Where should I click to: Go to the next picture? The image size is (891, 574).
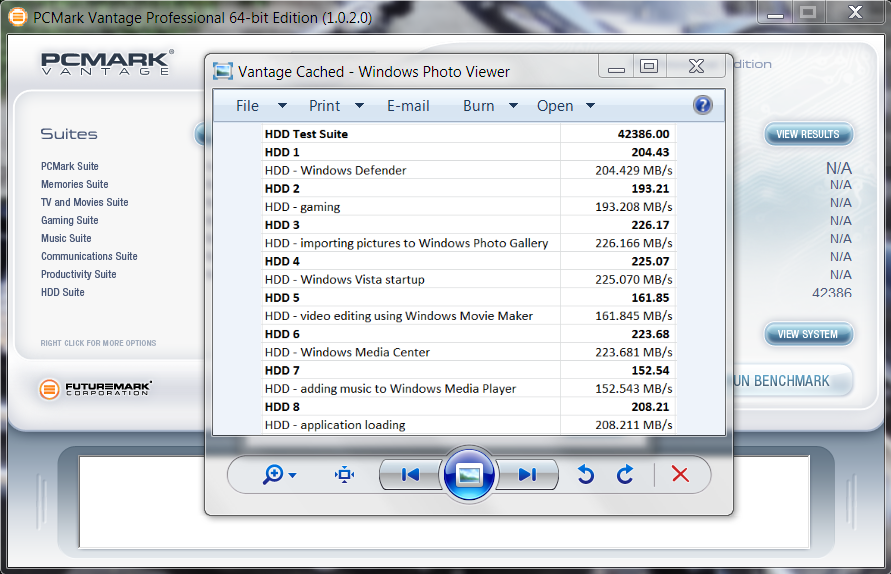[x=527, y=474]
